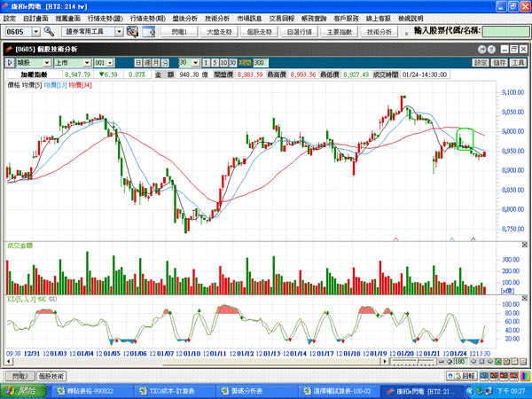Click the 工具 button in analysis toolbar

click(518, 63)
